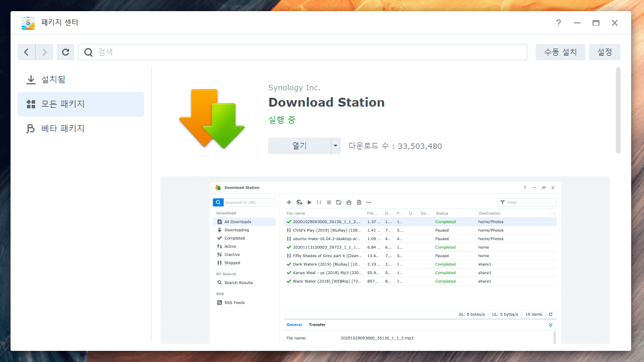
Task: Go back with the left arrow button
Action: pos(26,52)
